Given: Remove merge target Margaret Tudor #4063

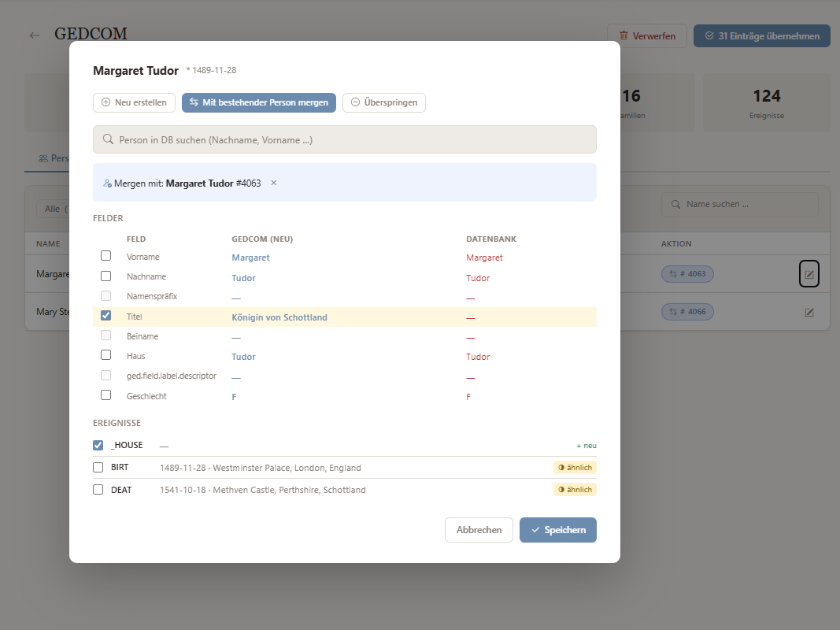Looking at the screenshot, I should tap(274, 183).
